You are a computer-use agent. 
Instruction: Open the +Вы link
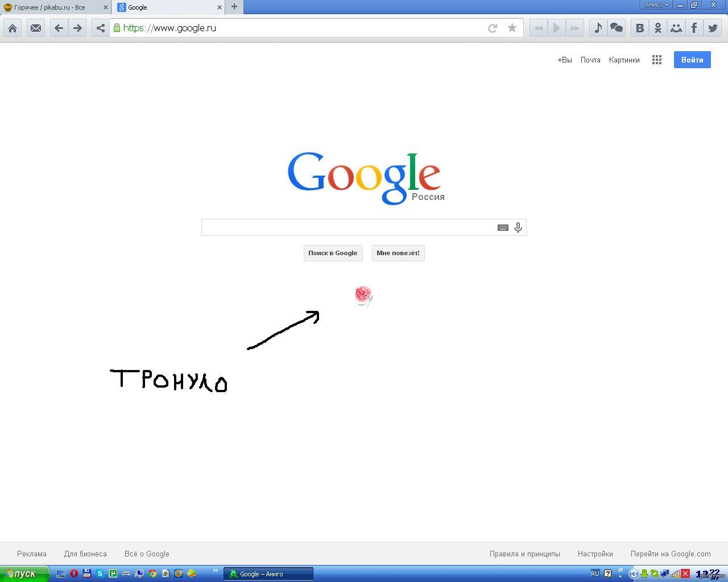pos(565,60)
